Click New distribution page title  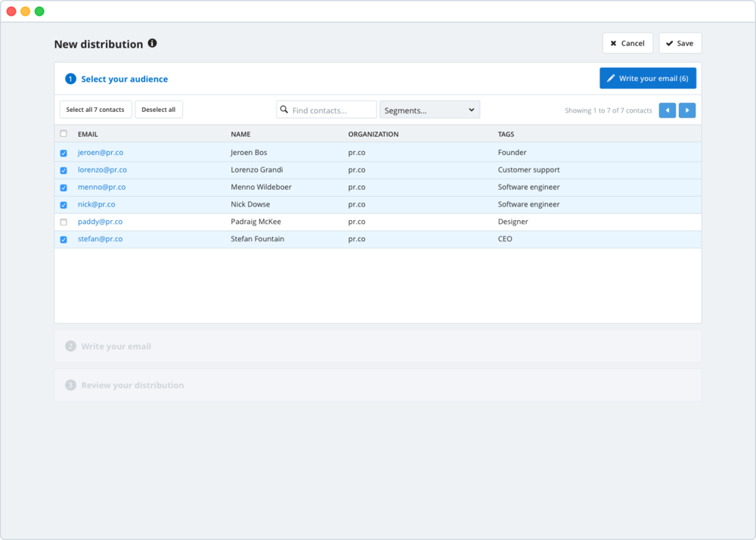click(98, 44)
